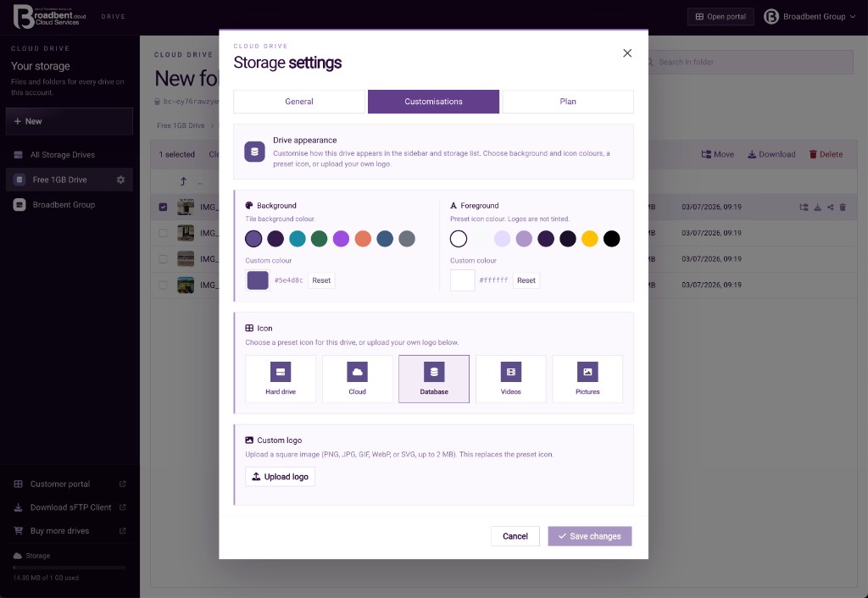Open the Plan tab
Screen dimensions: 868x598
coord(568,102)
